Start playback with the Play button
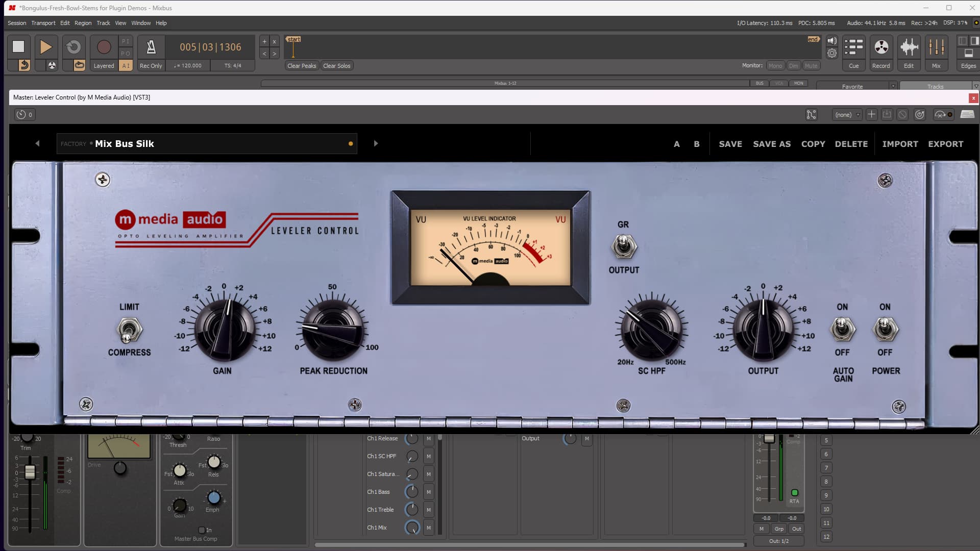Image resolution: width=980 pixels, height=551 pixels. pos(45,46)
